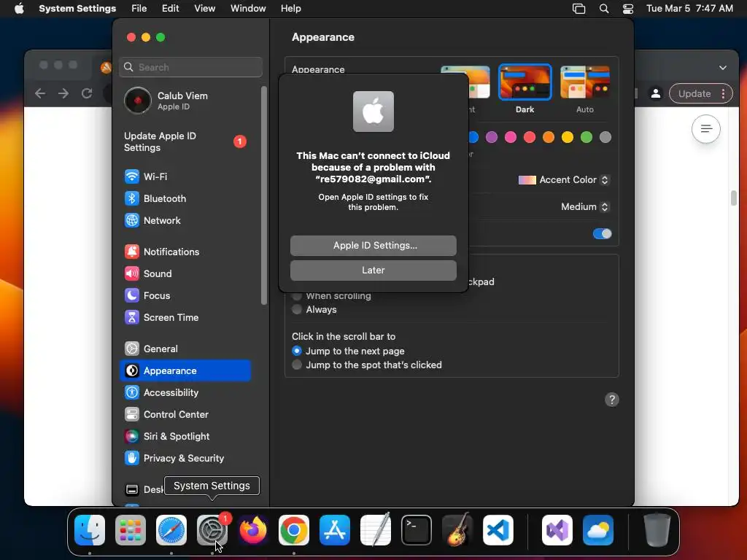Image resolution: width=747 pixels, height=560 pixels.
Task: Open Control Center settings
Action: pyautogui.click(x=185, y=415)
